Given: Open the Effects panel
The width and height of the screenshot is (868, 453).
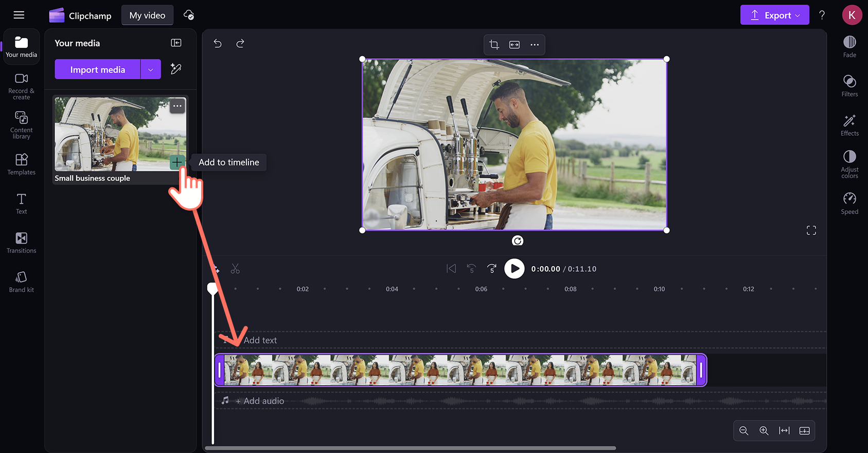Looking at the screenshot, I should click(849, 125).
